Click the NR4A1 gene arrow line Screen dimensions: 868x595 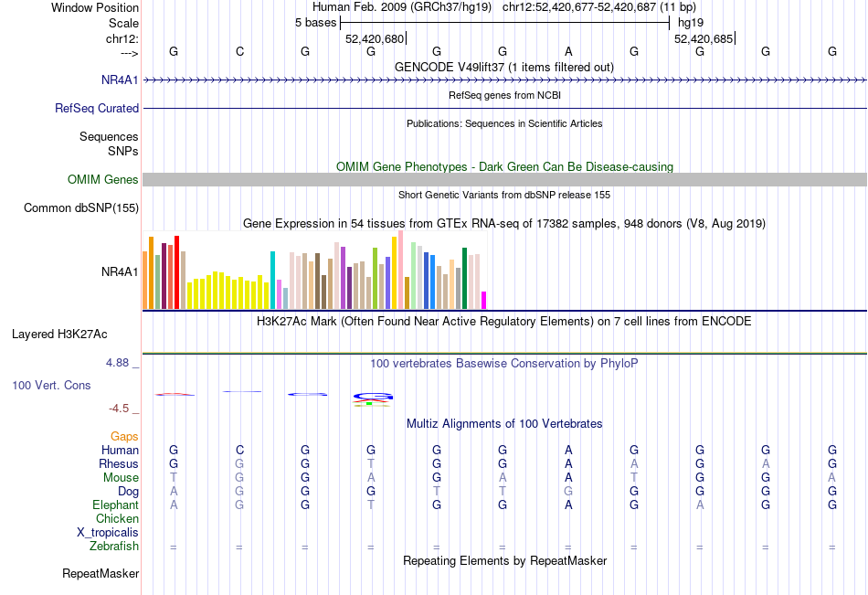[504, 80]
